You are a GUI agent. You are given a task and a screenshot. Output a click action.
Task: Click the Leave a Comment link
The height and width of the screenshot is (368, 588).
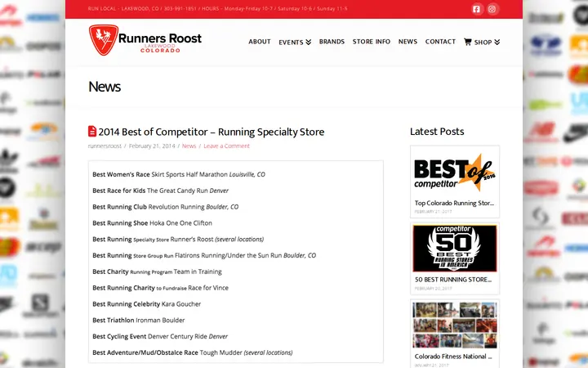click(x=226, y=146)
